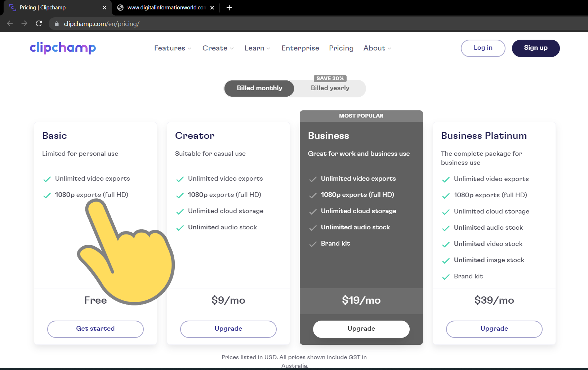Click checkmark beside Creator Unlimited audio stock
Image resolution: width=588 pixels, height=370 pixels.
tap(180, 228)
